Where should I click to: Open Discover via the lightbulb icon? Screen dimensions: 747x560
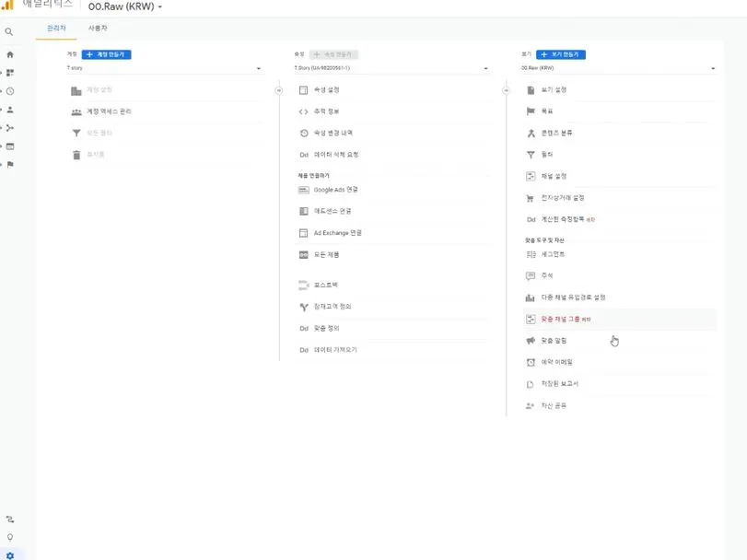pyautogui.click(x=10, y=538)
